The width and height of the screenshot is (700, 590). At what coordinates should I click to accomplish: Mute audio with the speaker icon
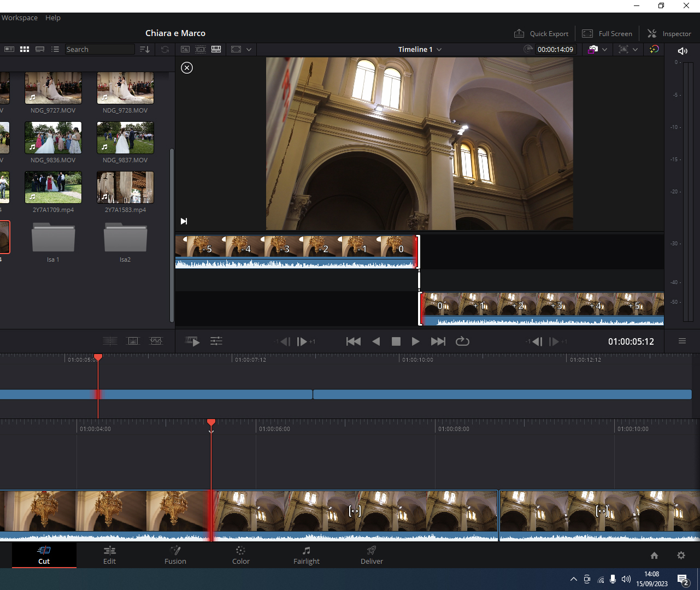pos(683,51)
